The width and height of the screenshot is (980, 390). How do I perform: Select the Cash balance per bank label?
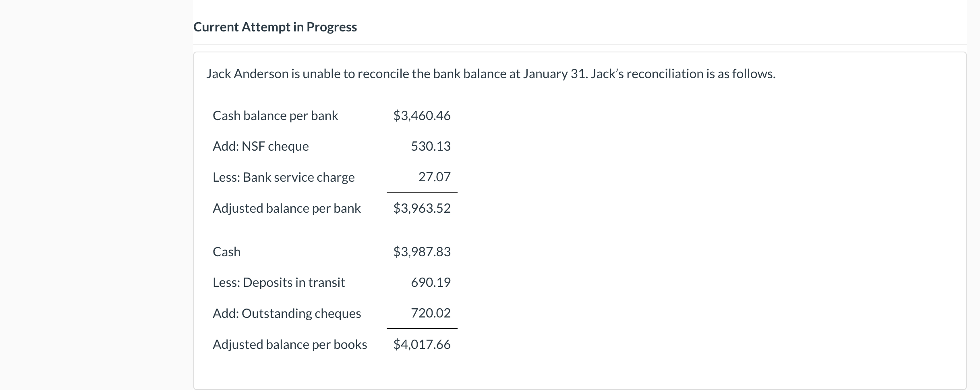pos(275,116)
